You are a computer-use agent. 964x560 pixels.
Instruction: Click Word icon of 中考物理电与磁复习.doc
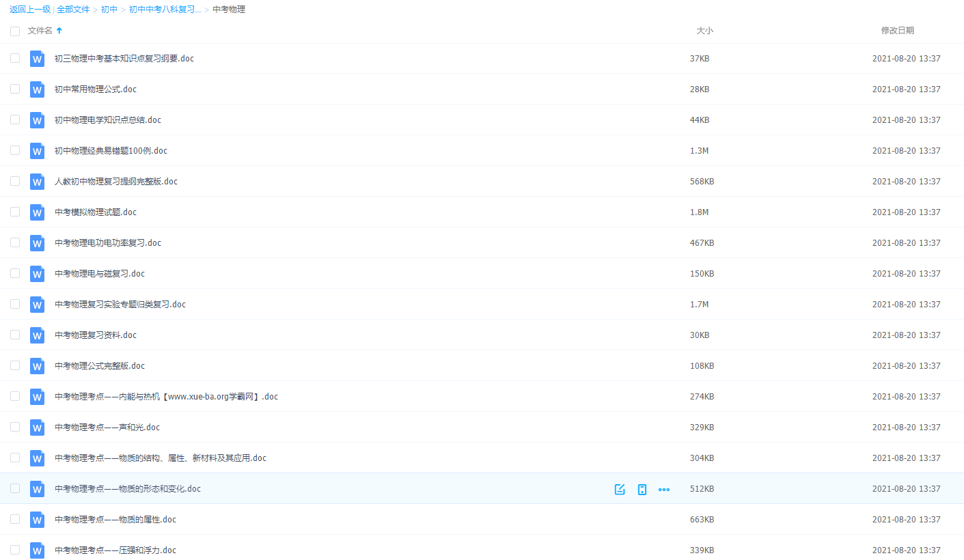tap(37, 274)
